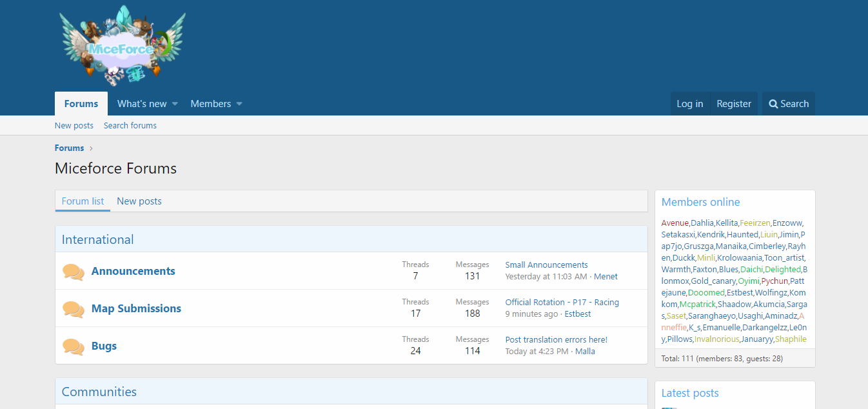
Task: View Estbest's profile from Map Submissions row
Action: 578,314
